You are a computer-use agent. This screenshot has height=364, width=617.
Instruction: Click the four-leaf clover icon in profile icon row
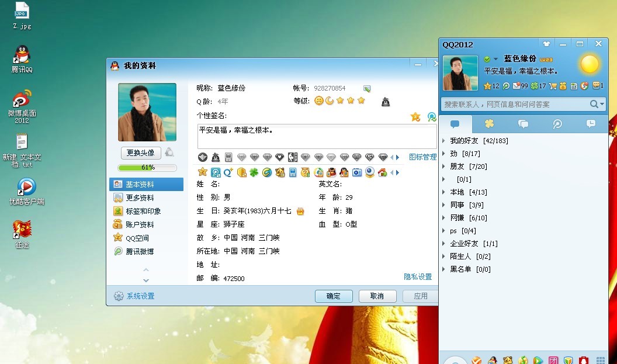254,172
